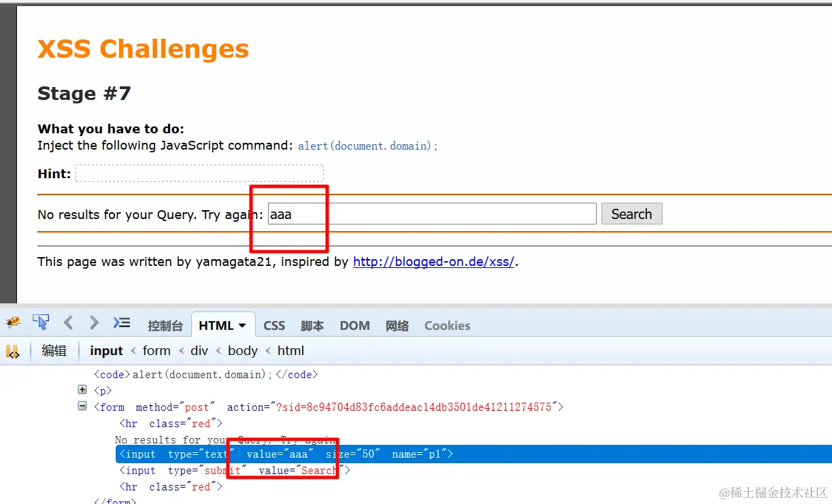The height and width of the screenshot is (504, 832).
Task: Click the Firebug bug icon
Action: click(13, 322)
